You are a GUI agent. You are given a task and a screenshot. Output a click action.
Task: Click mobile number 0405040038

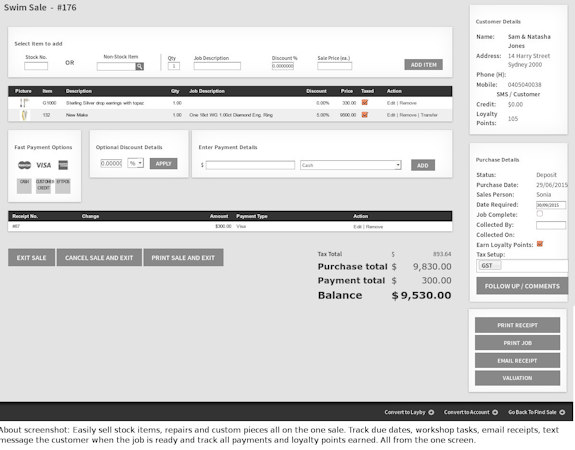pos(524,85)
